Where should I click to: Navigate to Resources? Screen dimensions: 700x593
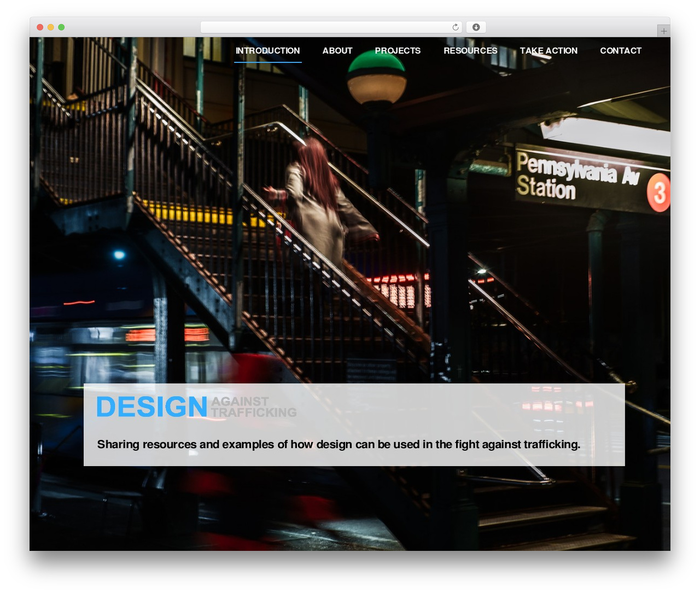470,50
